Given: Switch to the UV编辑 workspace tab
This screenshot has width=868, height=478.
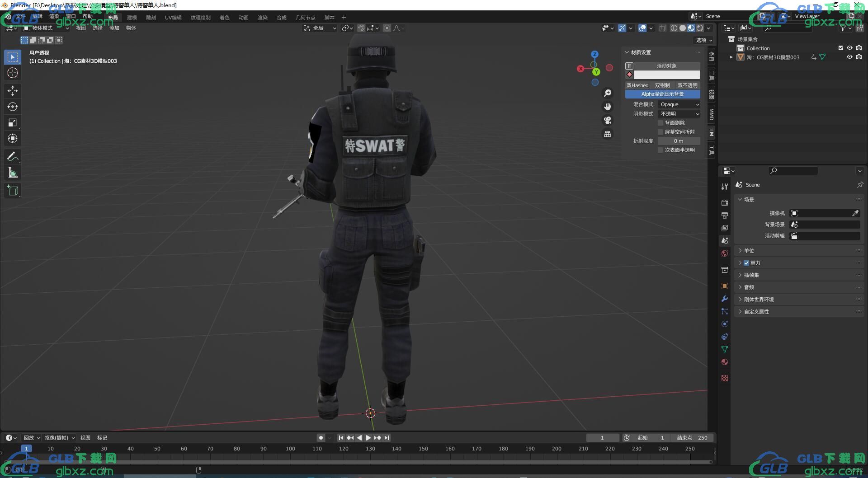Looking at the screenshot, I should click(173, 18).
